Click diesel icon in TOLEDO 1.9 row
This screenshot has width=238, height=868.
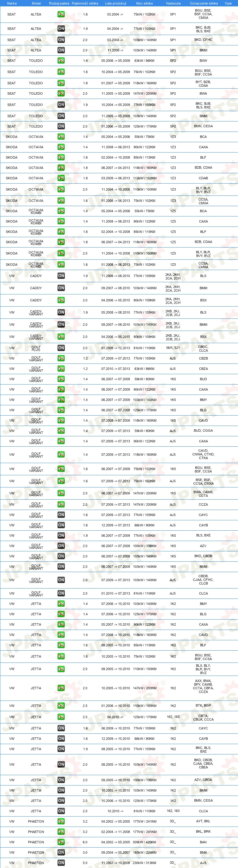61,105
